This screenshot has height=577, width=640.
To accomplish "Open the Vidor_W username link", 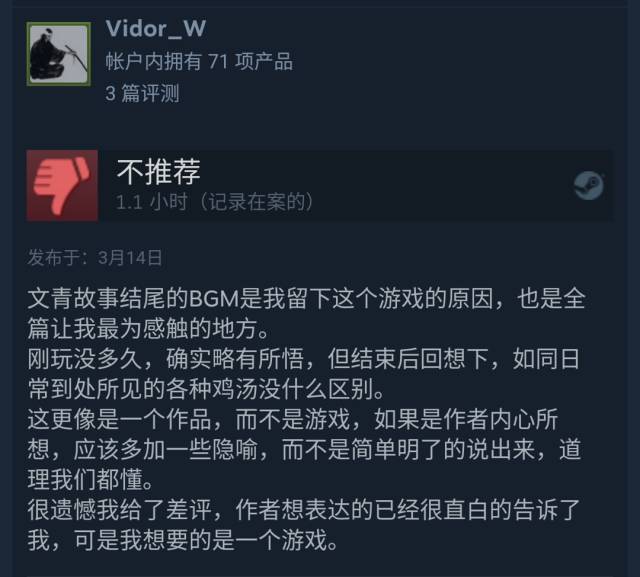I will [x=156, y=29].
